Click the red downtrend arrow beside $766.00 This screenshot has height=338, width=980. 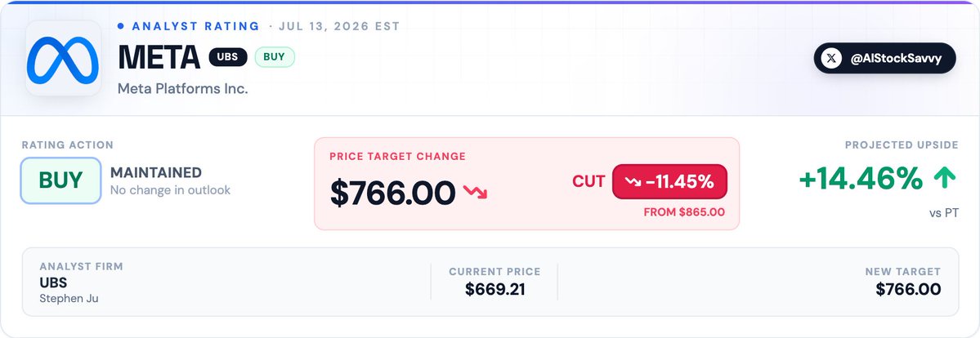coord(475,192)
